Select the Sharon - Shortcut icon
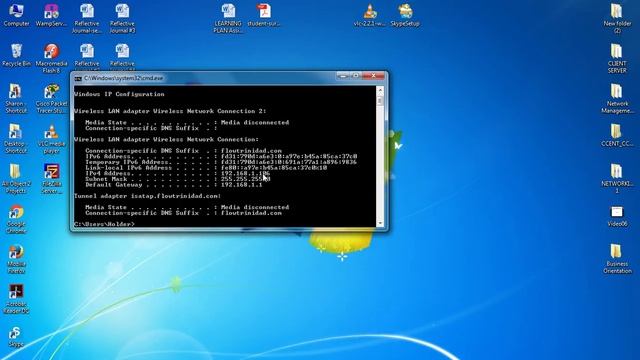The image size is (640, 360). point(16,98)
